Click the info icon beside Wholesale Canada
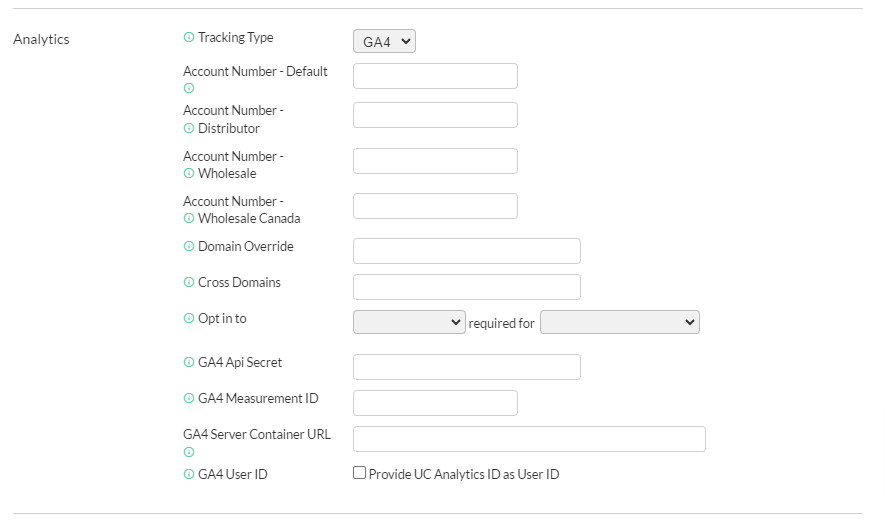885x523 pixels. click(189, 218)
